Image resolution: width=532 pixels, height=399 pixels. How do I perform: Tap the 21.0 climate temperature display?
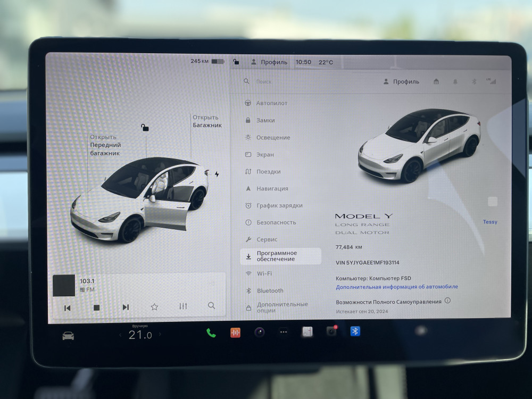pos(140,335)
